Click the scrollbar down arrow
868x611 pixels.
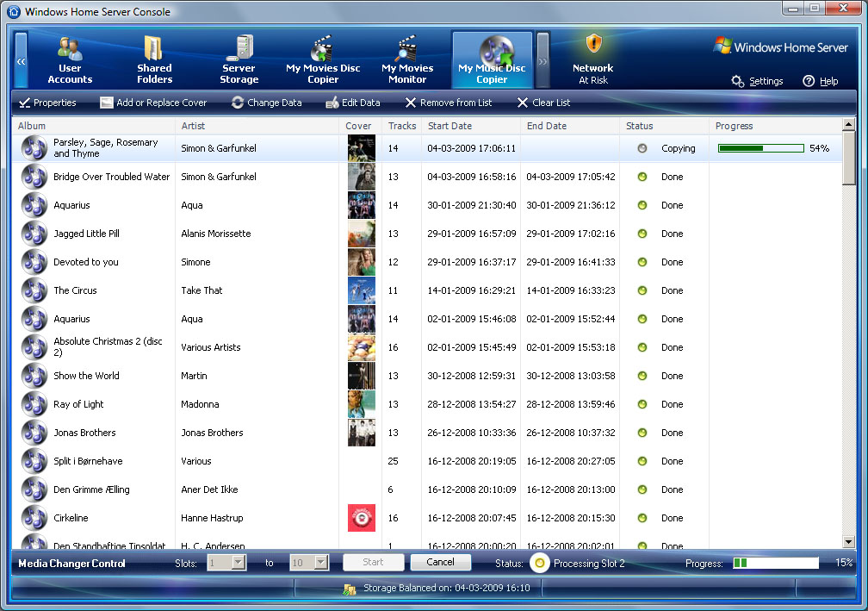[848, 541]
